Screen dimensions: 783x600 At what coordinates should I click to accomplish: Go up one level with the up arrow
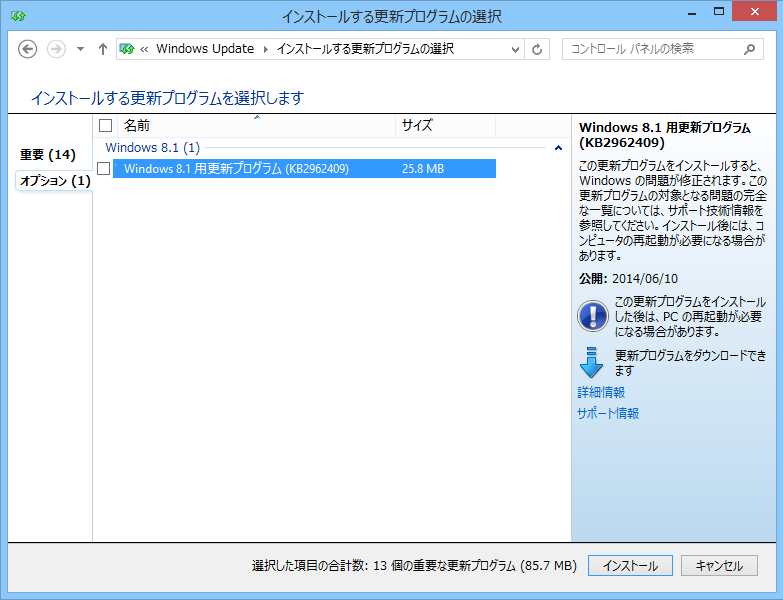click(x=103, y=49)
